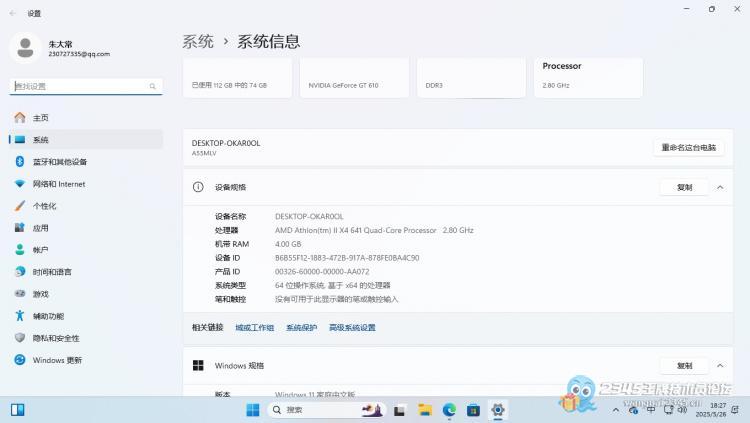Collapse the Windows 规格 section
750x423 pixels.
pyautogui.click(x=720, y=366)
